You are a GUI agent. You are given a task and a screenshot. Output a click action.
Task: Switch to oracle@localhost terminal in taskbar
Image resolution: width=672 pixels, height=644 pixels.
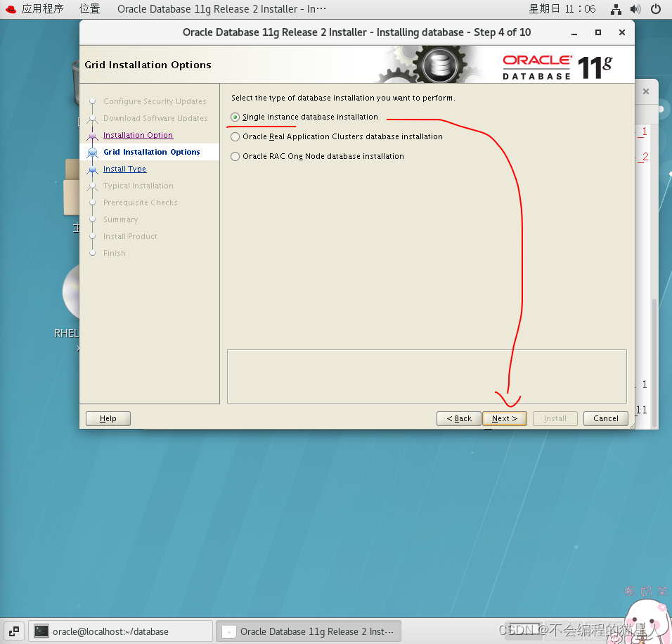point(121,631)
